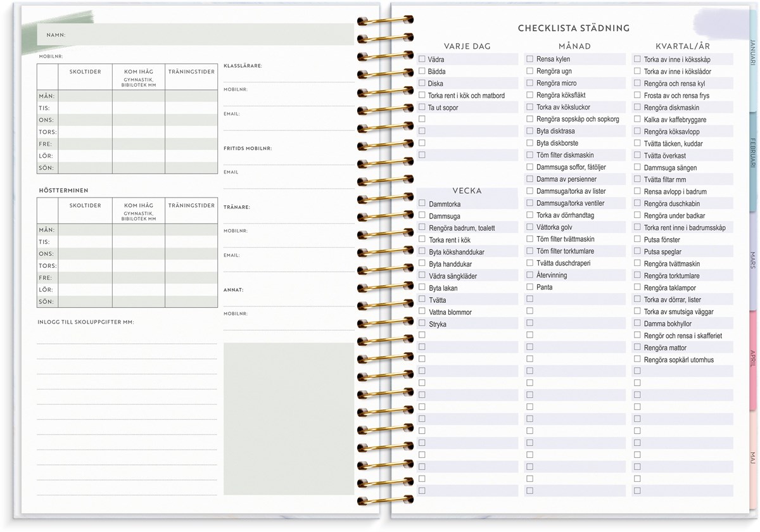Screen dimensions: 760x532
Task: Mark Dammtorka as done in Vecka
Action: (422, 203)
